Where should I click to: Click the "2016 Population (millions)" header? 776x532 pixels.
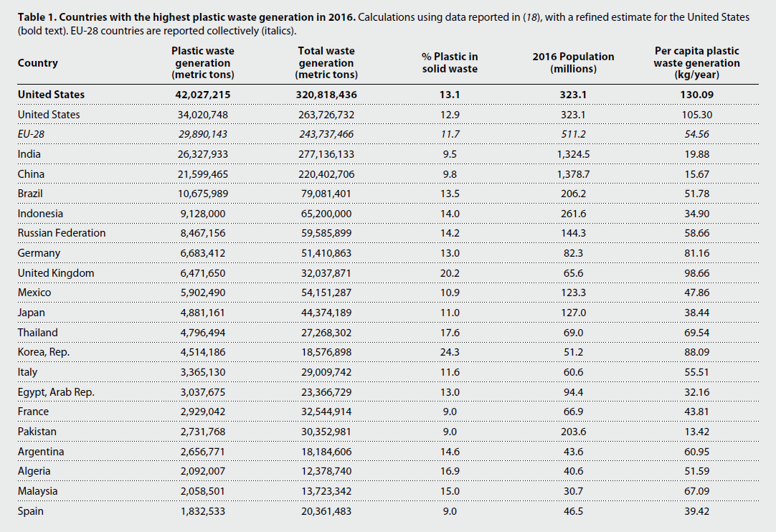coord(573,63)
